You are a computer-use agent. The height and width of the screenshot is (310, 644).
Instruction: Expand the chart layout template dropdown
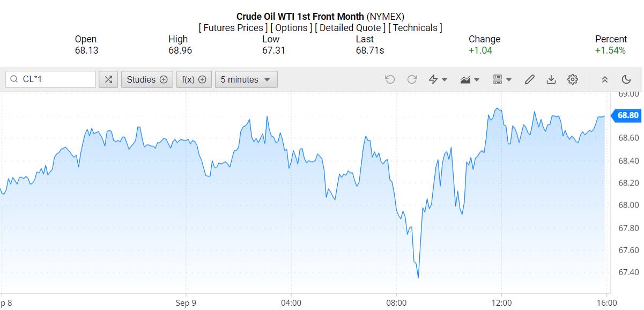(x=502, y=79)
